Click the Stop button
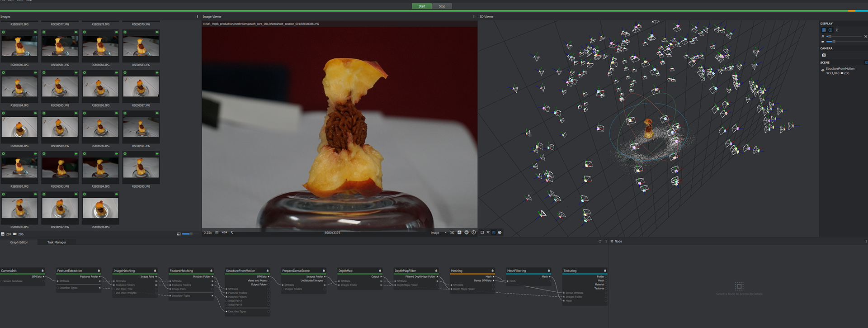Image resolution: width=868 pixels, height=328 pixels. 442,6
